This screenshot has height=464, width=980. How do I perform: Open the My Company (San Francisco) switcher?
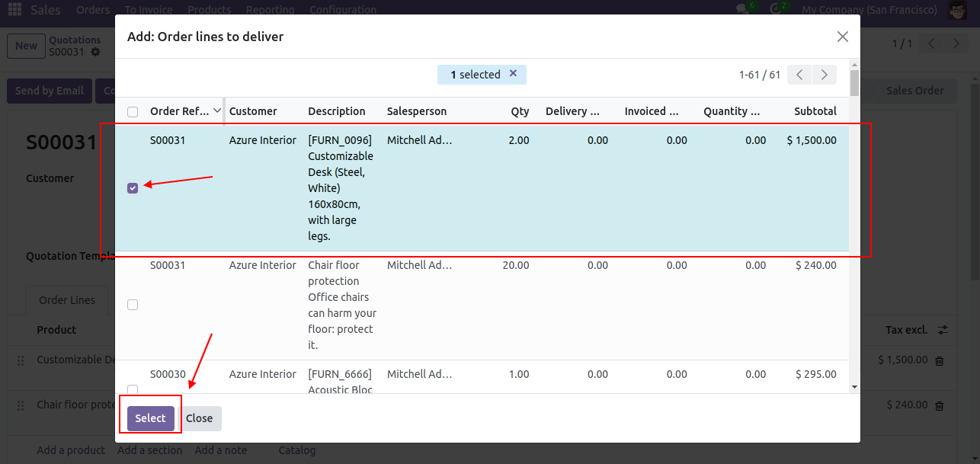(x=870, y=10)
